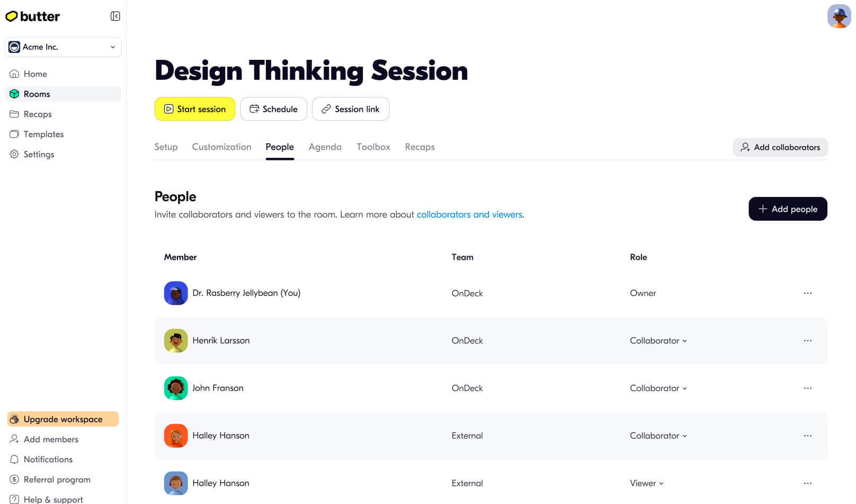Start session with the yellow button
856x504 pixels.
coord(195,109)
